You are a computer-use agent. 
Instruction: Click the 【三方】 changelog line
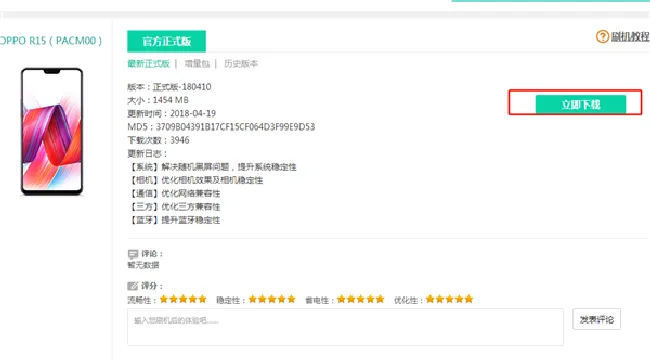174,207
